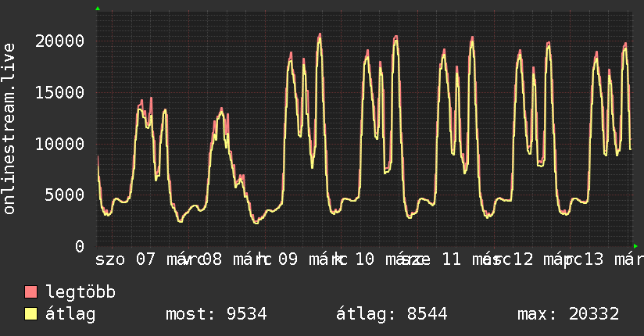The image size is (644, 336).
Task: Click the max: 20332 statistic
Action: pos(568,314)
